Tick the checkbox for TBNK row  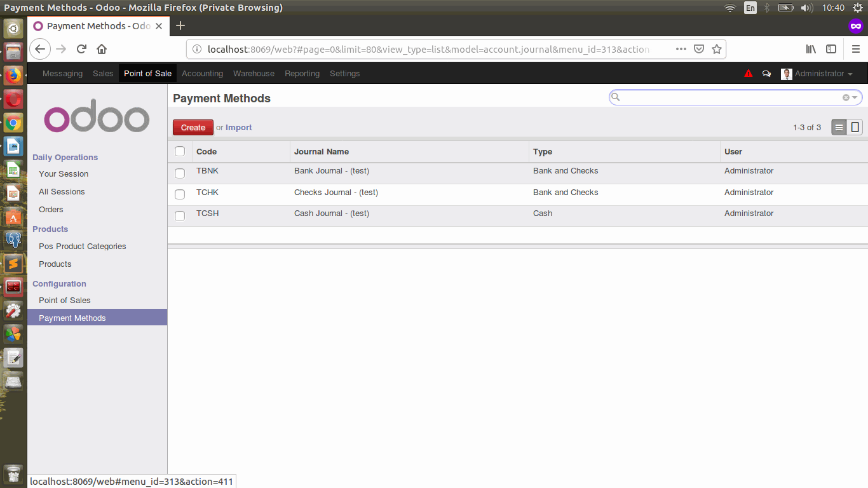point(180,173)
